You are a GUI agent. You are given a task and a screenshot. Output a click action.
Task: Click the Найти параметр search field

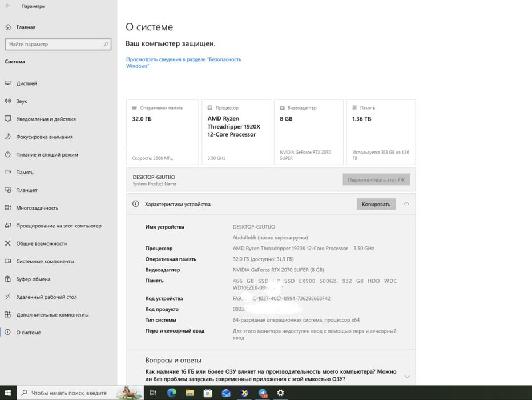58,44
